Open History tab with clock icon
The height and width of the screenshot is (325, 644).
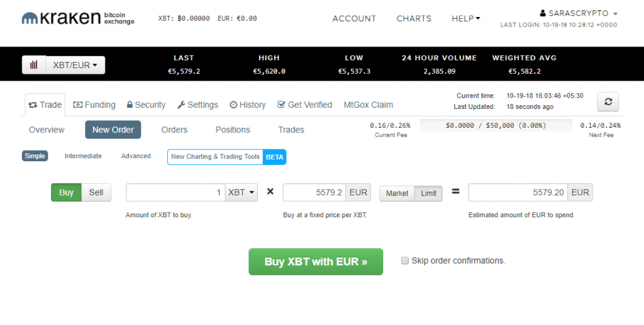(247, 105)
